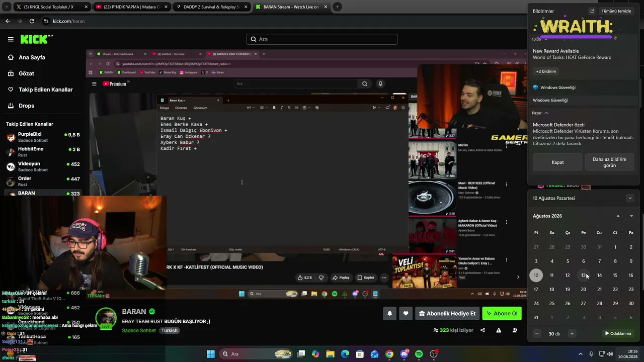Click BARAN's live profile avatar
Screen dimensions: 644x362
click(106, 319)
